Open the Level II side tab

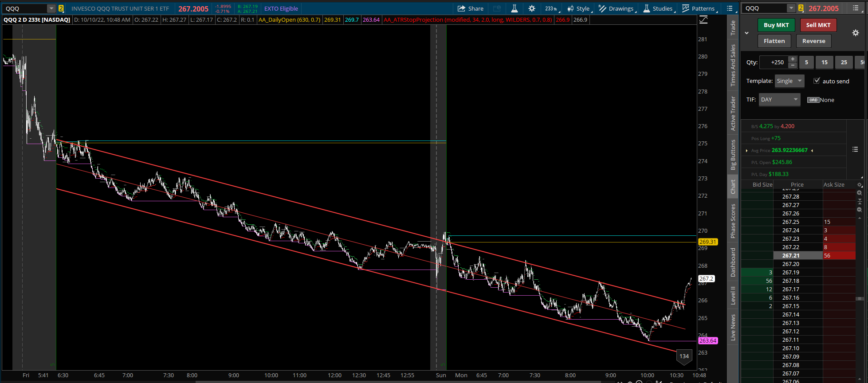tap(733, 296)
